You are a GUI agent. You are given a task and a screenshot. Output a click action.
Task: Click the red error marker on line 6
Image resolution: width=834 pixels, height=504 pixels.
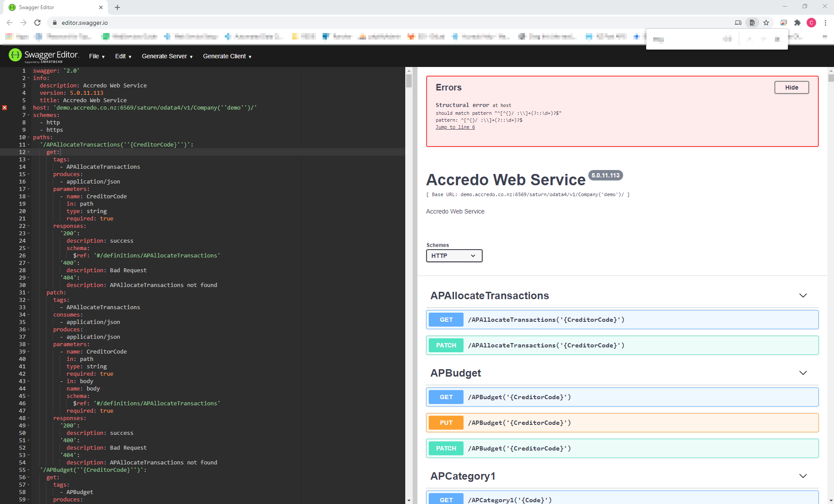pyautogui.click(x=5, y=107)
